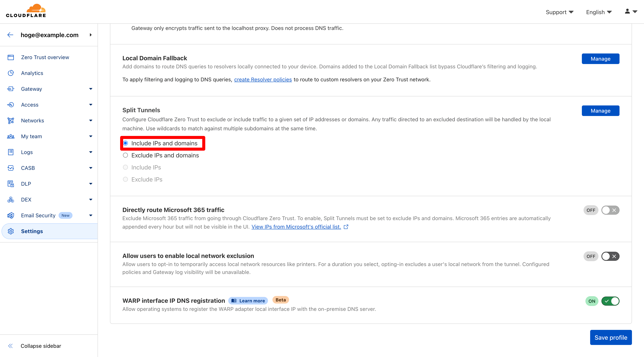Click the Cloudflare logo
The height and width of the screenshot is (357, 644).
(25, 10)
